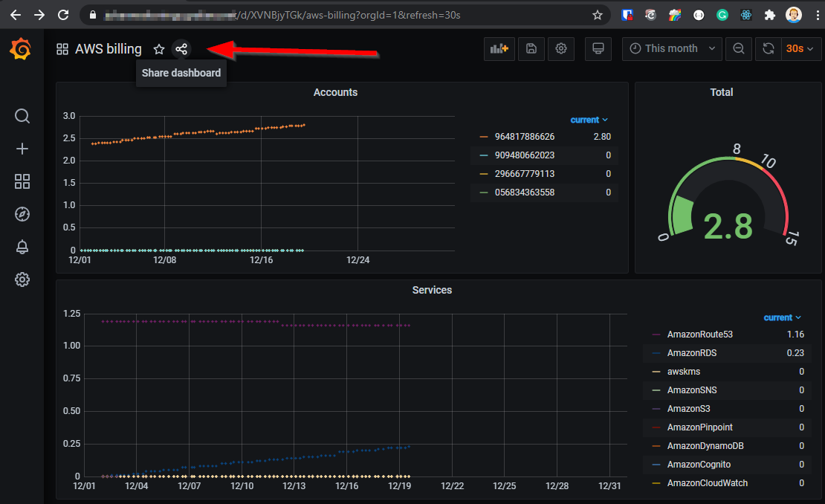Enable TV cycle view mode icon
825x504 pixels.
598,48
